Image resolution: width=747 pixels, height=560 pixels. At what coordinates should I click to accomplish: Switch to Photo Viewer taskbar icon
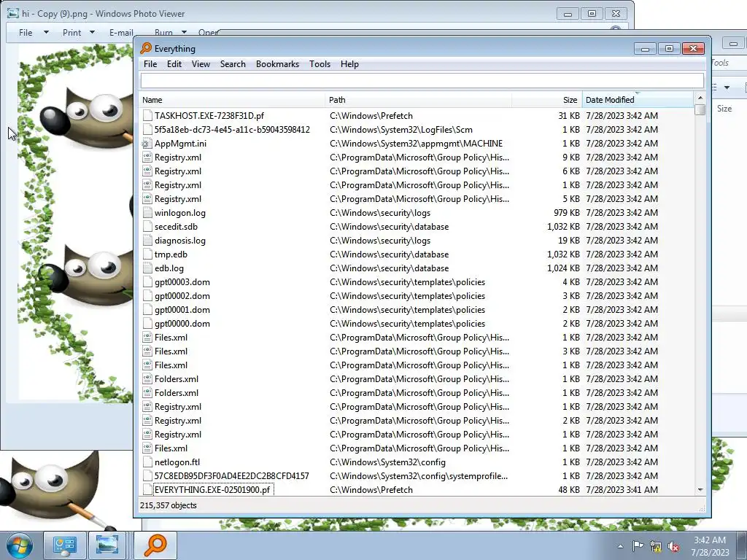click(107, 545)
